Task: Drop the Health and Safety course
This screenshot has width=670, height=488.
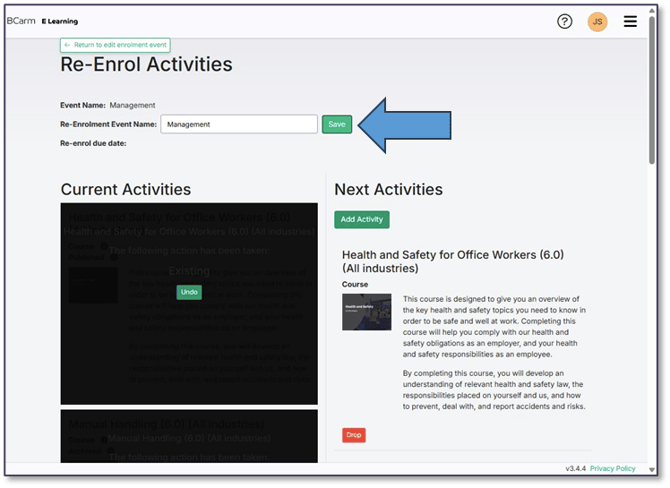Action: (x=353, y=435)
